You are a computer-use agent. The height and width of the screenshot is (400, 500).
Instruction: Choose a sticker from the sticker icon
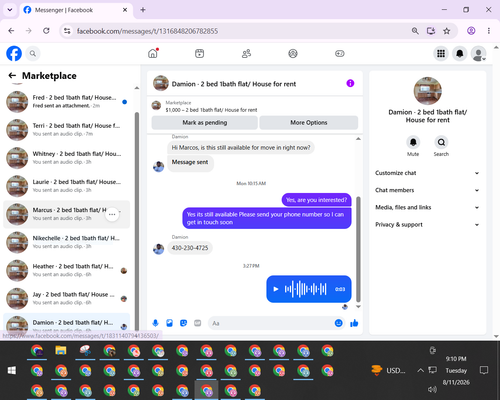pyautogui.click(x=183, y=323)
